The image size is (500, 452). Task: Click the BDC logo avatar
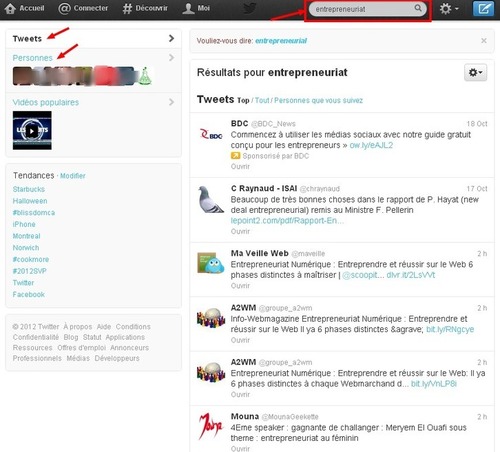tap(211, 134)
